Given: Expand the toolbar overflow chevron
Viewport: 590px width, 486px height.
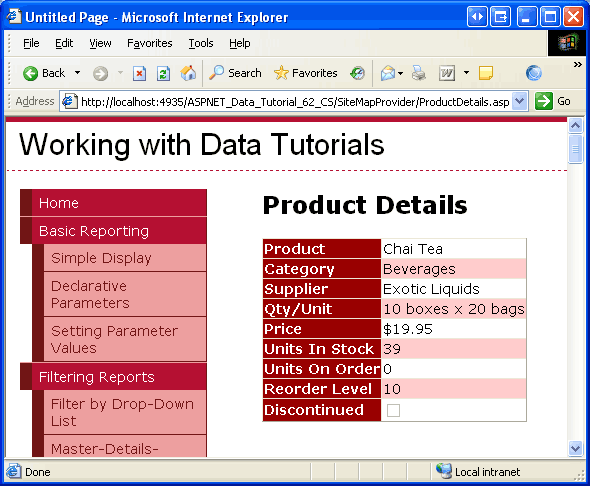Looking at the screenshot, I should [578, 65].
